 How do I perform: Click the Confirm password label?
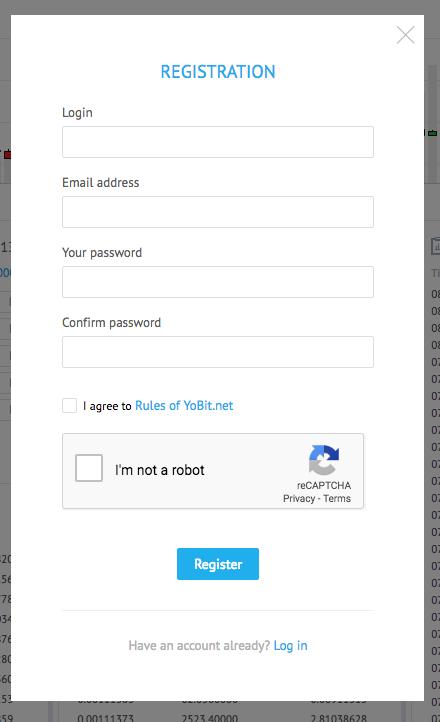pos(112,323)
